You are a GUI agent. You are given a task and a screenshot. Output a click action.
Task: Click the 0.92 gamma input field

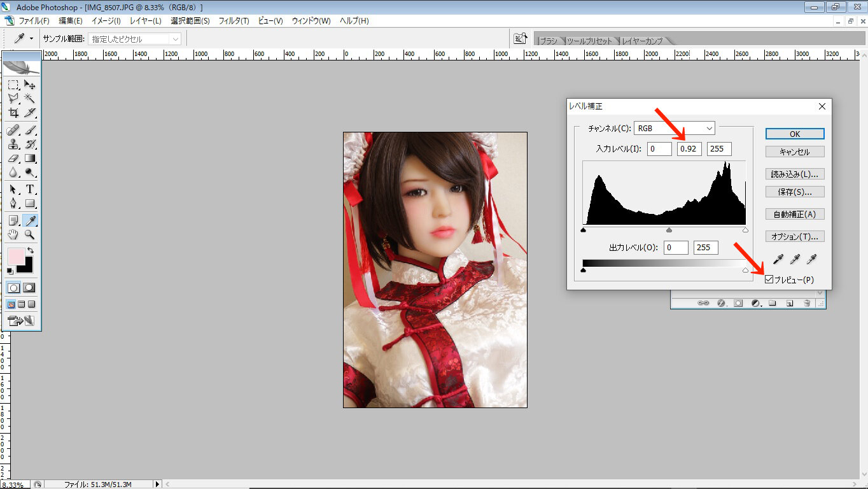(x=689, y=148)
